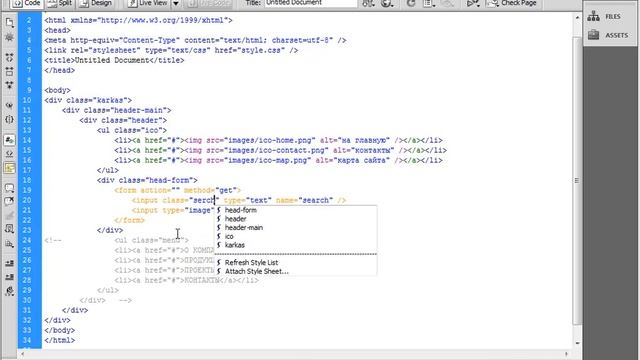
Task: Open View Options menu
Action: tap(429, 4)
